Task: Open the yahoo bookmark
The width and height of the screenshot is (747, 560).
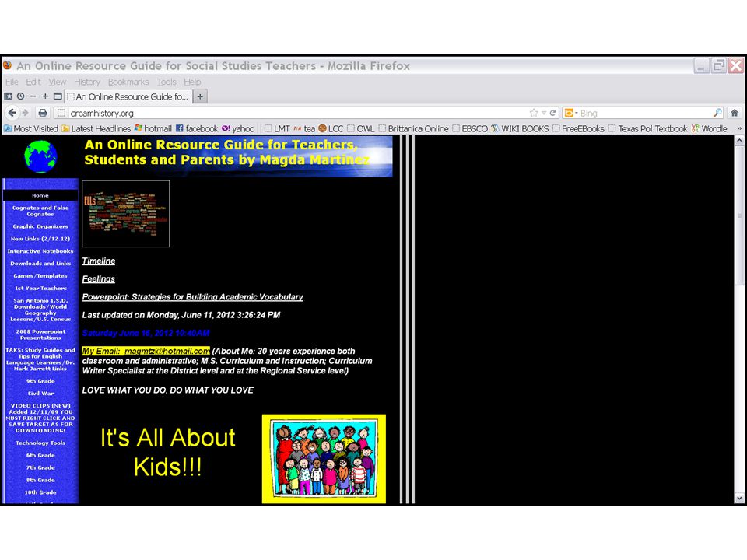Action: pyautogui.click(x=238, y=128)
